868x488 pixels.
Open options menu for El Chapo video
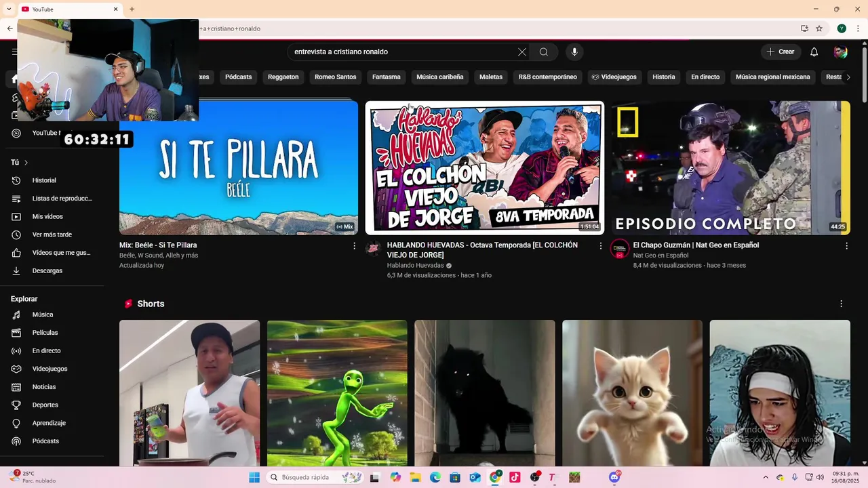846,246
